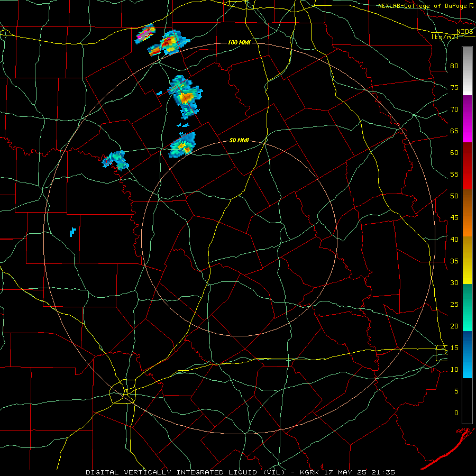Click the 0 value on the scale
The image size is (476, 476).
pos(456,413)
